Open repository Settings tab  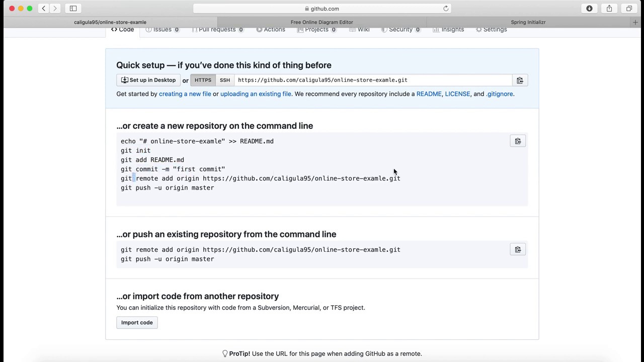click(x=491, y=30)
